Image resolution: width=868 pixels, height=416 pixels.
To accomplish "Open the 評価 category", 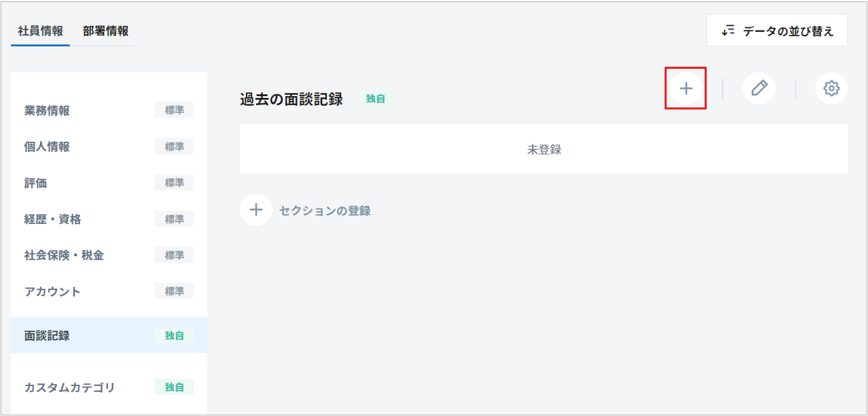I will [x=36, y=183].
